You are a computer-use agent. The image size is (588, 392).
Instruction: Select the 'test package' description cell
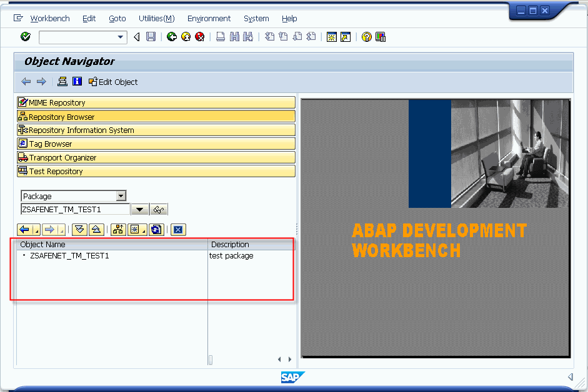(x=231, y=255)
